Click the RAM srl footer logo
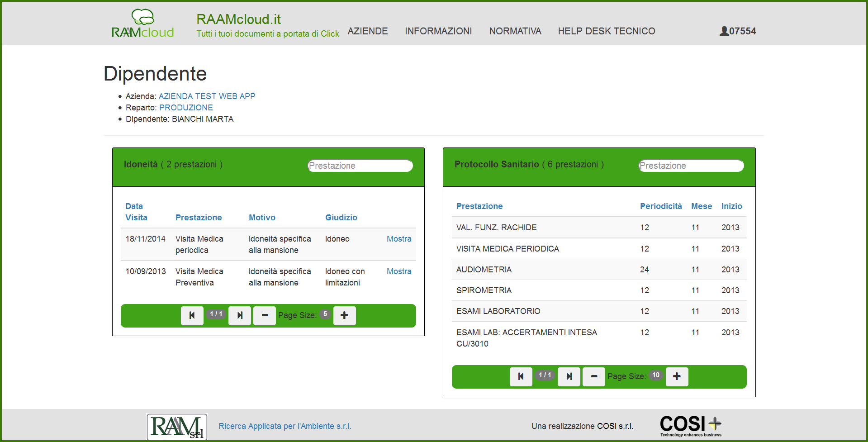 [x=177, y=427]
